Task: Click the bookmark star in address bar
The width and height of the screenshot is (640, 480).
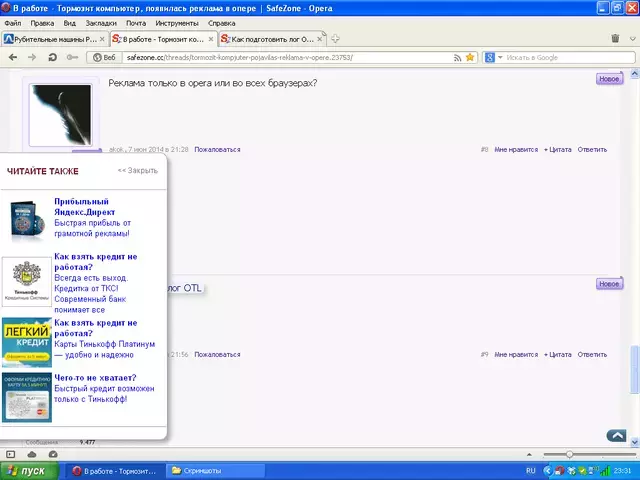Action: 470,58
